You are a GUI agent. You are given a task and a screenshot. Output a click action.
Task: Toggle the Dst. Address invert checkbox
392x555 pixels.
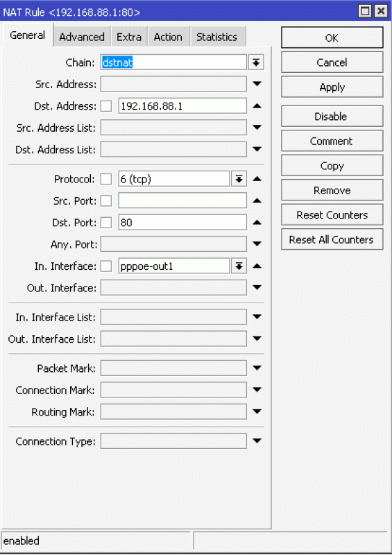tap(106, 106)
